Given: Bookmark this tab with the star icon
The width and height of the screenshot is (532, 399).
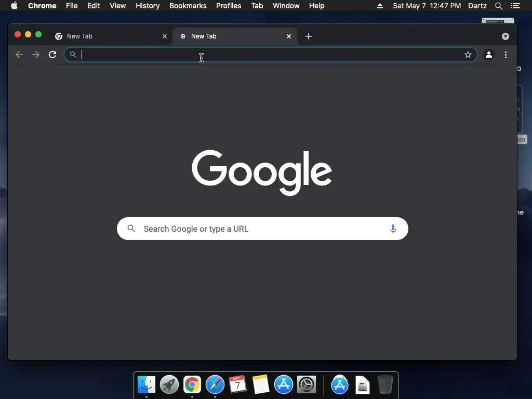Looking at the screenshot, I should click(x=468, y=55).
